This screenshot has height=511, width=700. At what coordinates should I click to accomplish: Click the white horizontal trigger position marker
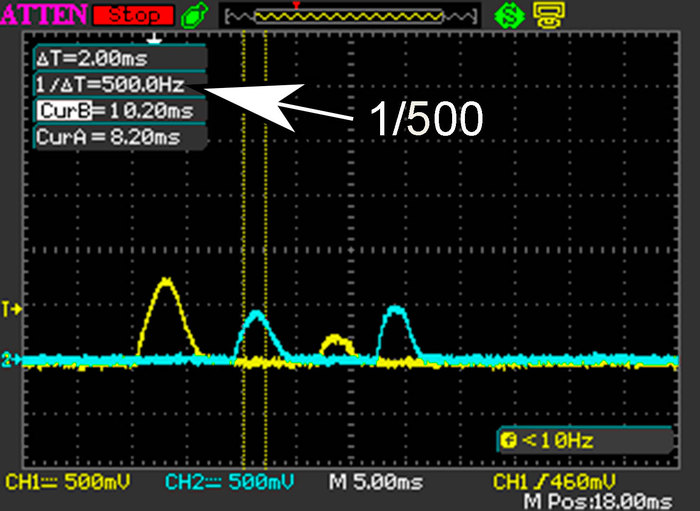pos(154,39)
